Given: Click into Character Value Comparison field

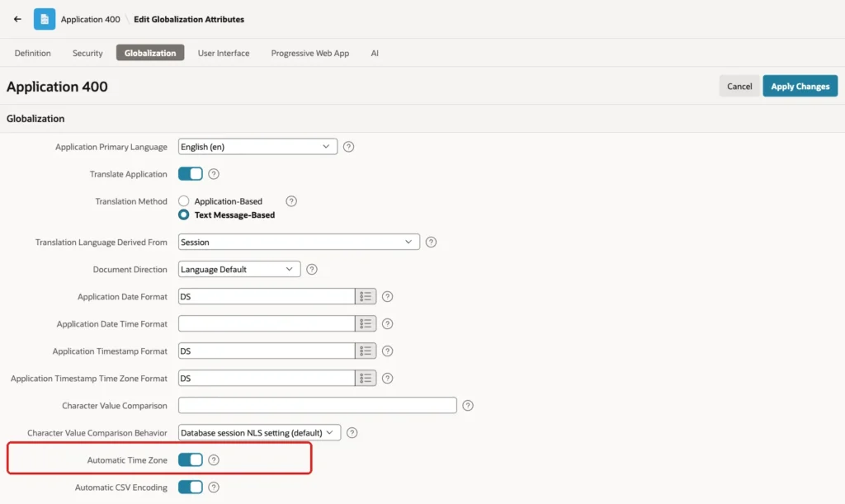Looking at the screenshot, I should point(318,406).
